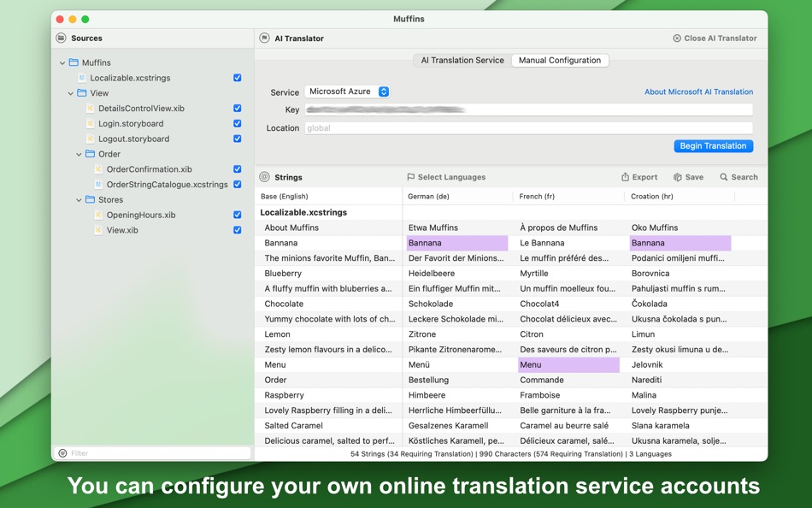Click the Key input field

pos(529,109)
